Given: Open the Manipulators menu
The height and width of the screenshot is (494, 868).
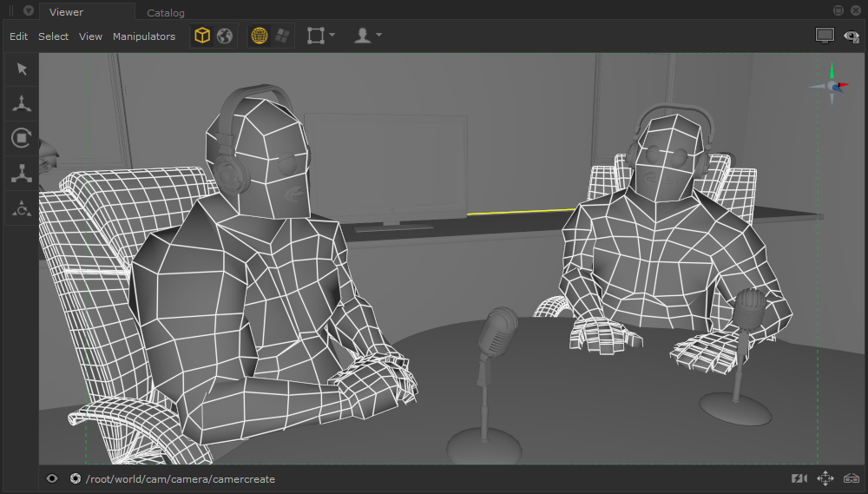Looking at the screenshot, I should pos(144,36).
